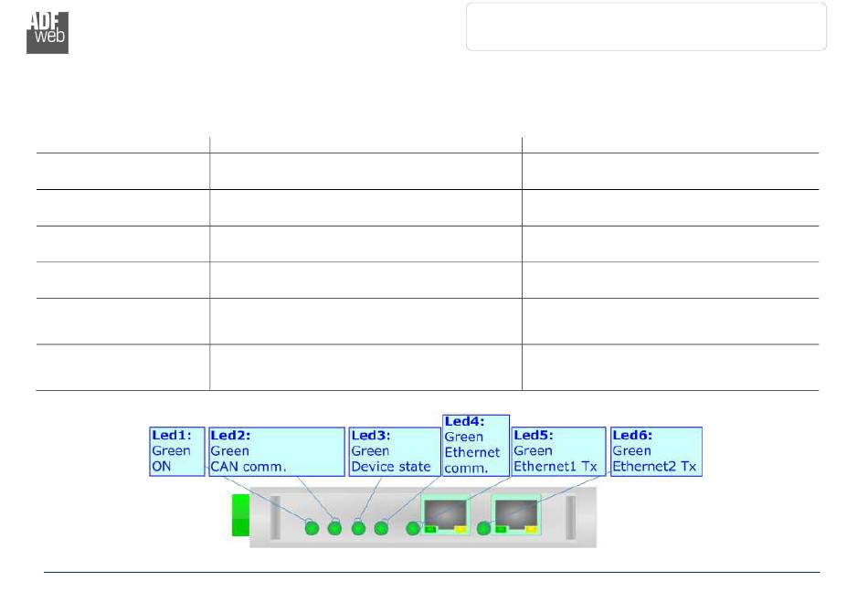Click the empty rounded header box
The width and height of the screenshot is (868, 602).
tap(647, 26)
